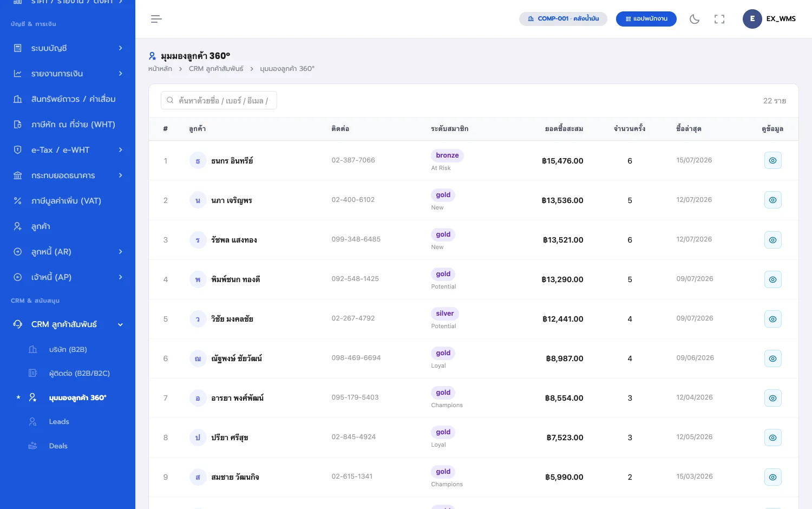
Task: Enter fullscreen mode using the fullscreen icon
Action: [719, 19]
